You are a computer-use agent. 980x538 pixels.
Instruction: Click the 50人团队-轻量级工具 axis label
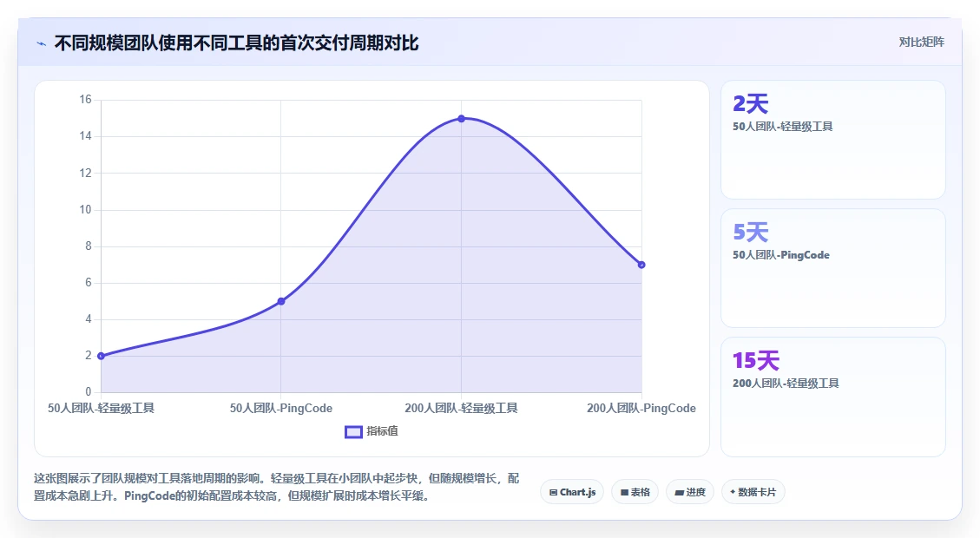click(x=102, y=408)
